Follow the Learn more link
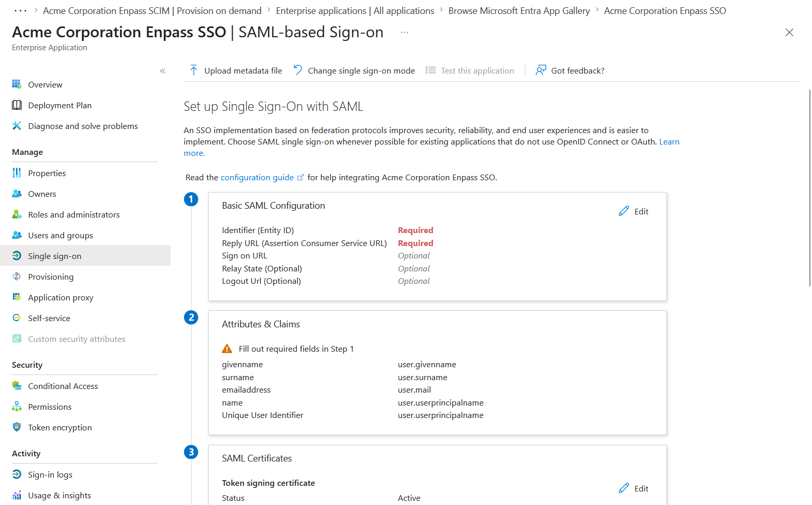The image size is (812, 505). click(x=669, y=142)
